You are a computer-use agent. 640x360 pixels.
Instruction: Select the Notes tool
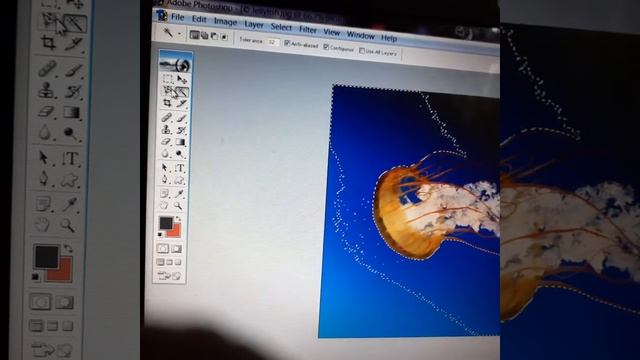point(164,193)
